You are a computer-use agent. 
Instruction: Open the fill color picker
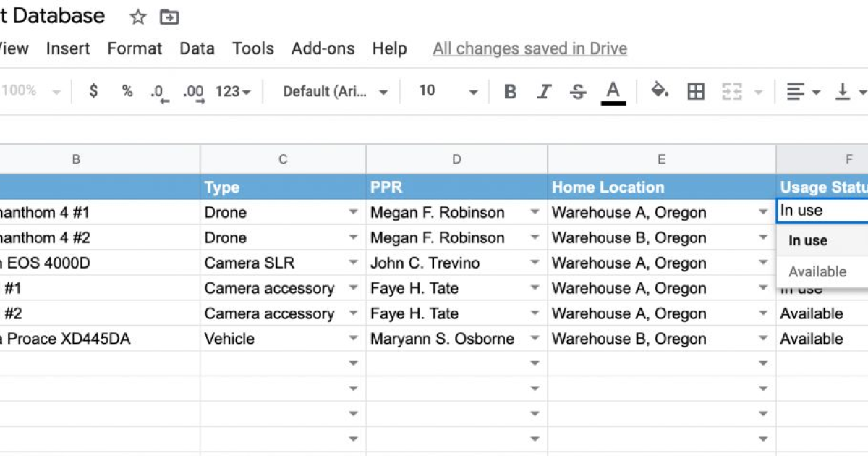659,91
